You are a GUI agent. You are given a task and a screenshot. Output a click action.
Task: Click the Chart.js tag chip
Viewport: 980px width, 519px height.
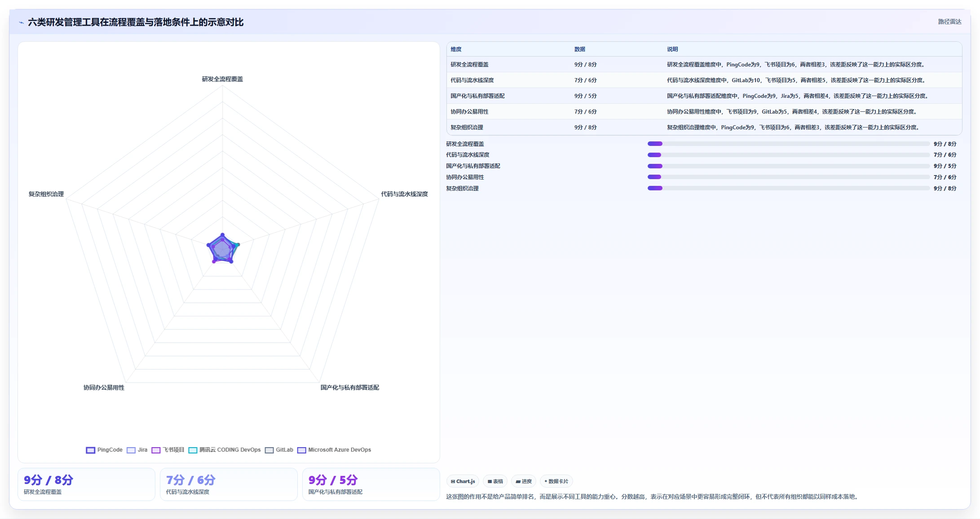coord(463,481)
